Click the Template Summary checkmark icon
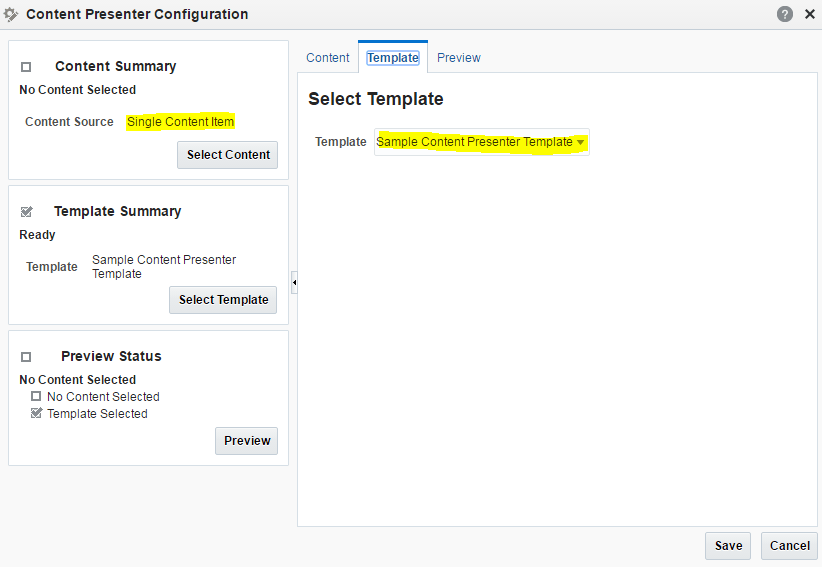Viewport: 822px width, 567px height. (x=26, y=212)
